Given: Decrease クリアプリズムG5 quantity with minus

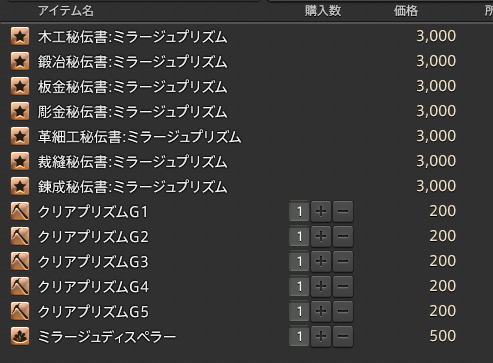Looking at the screenshot, I should (x=343, y=311).
